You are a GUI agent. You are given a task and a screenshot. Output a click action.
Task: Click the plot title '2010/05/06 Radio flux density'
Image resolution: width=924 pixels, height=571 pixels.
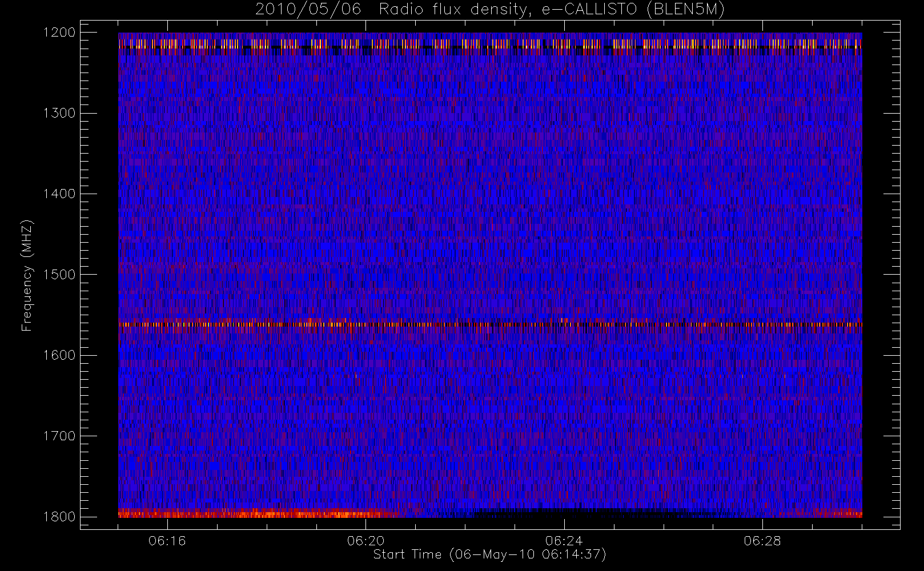tap(490, 9)
